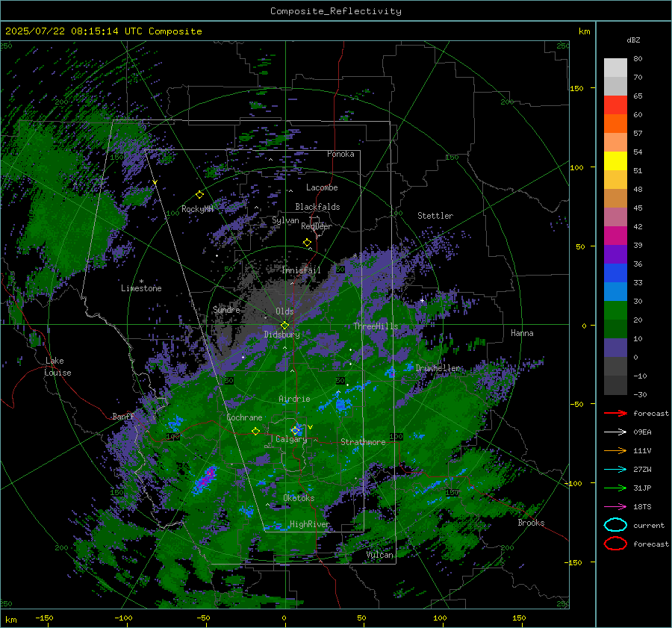Click the red forecast ellipse icon

615,544
